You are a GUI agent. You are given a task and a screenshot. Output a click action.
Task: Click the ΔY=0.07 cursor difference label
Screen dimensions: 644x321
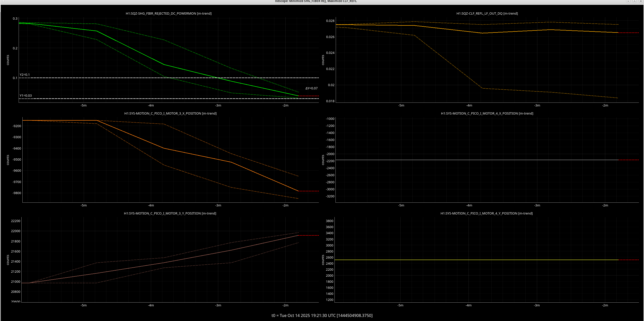pos(311,88)
